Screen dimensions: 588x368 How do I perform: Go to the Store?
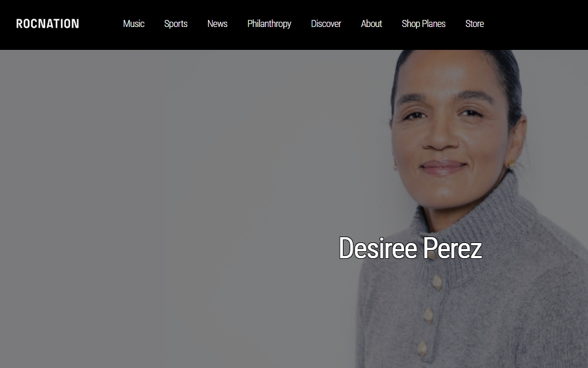coord(475,23)
